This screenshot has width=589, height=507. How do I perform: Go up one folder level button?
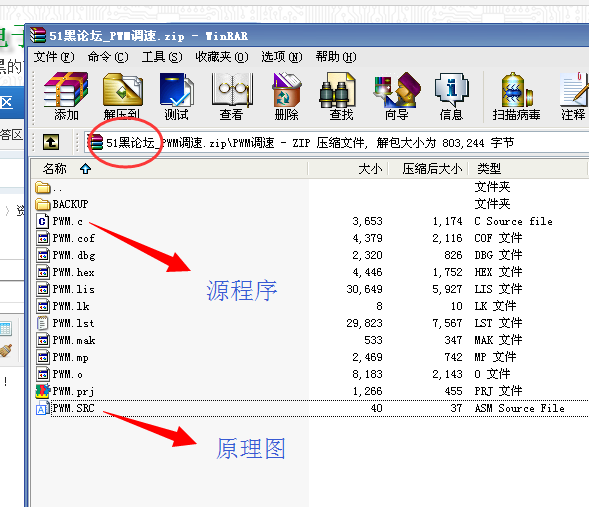pos(51,142)
